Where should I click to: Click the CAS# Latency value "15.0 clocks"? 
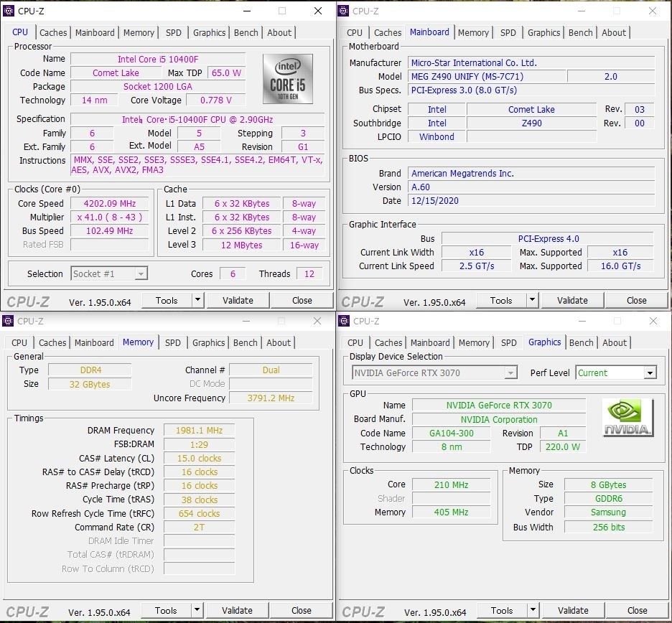(200, 459)
